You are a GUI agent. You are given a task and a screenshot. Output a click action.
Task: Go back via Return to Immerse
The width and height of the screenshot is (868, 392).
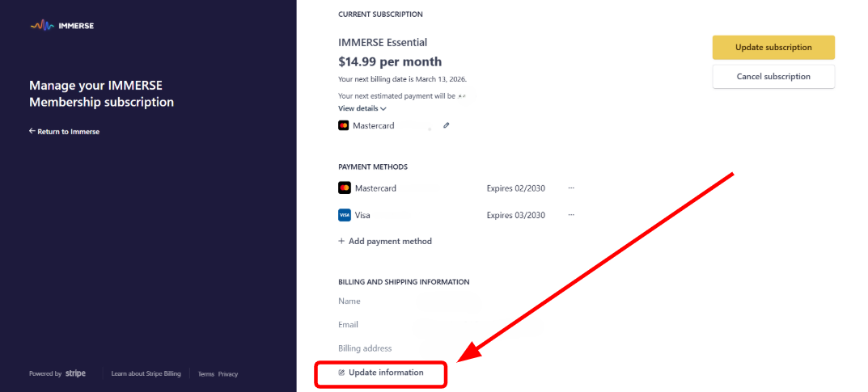pos(65,131)
